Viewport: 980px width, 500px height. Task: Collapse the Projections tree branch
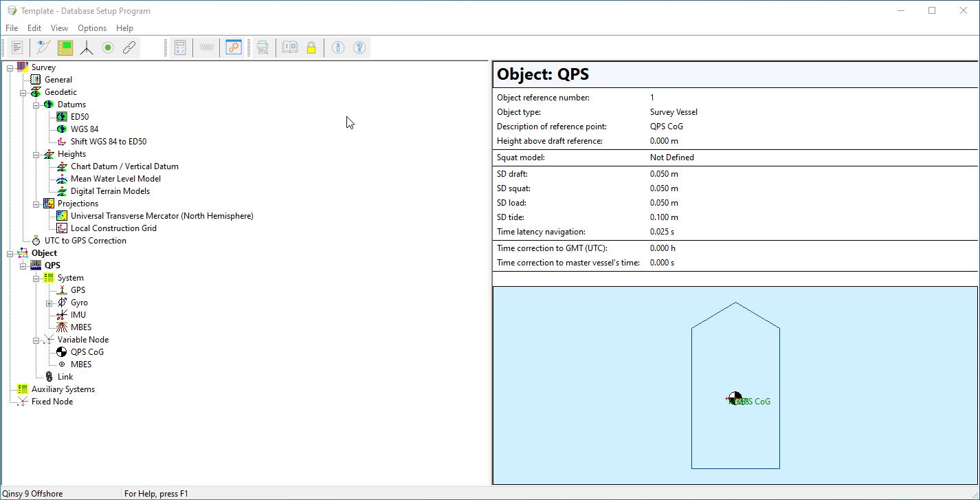point(36,204)
